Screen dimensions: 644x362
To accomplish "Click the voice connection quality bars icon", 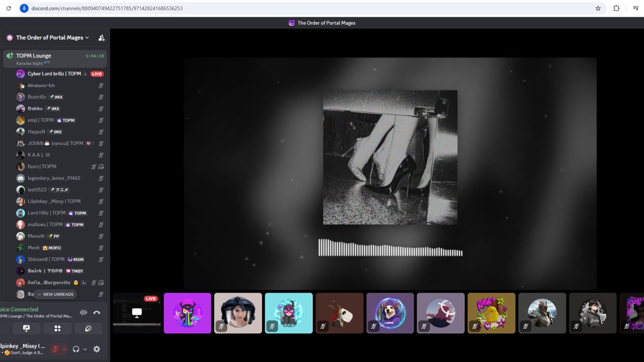I will pos(83,313).
